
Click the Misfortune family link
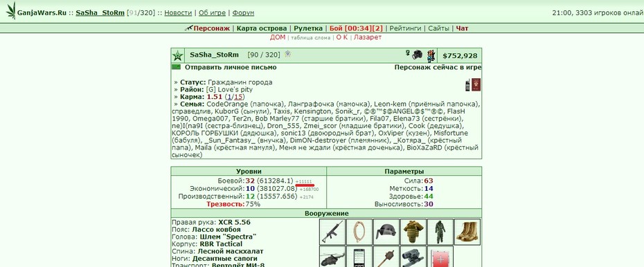451,133
